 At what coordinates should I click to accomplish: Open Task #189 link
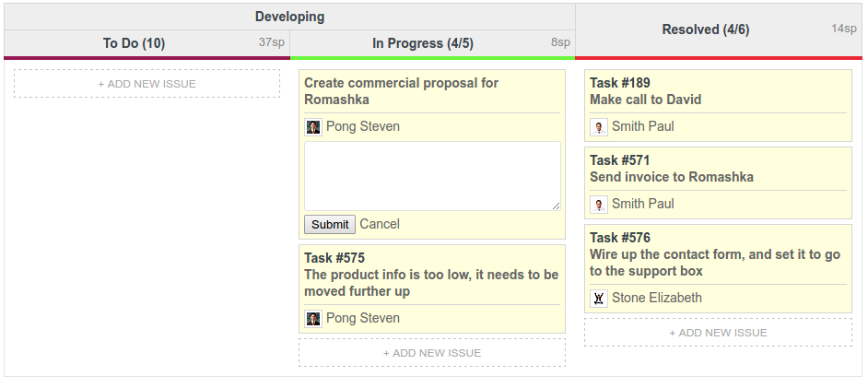(x=619, y=83)
